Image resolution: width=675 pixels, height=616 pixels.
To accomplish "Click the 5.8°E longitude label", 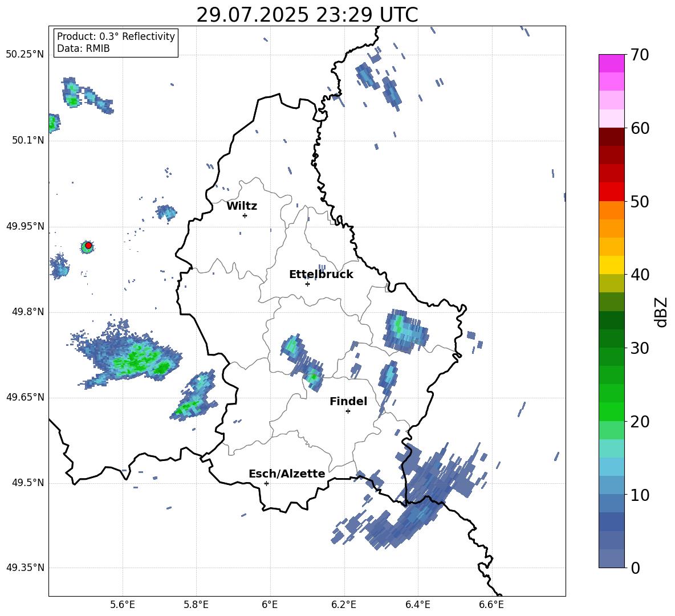I will point(196,605).
